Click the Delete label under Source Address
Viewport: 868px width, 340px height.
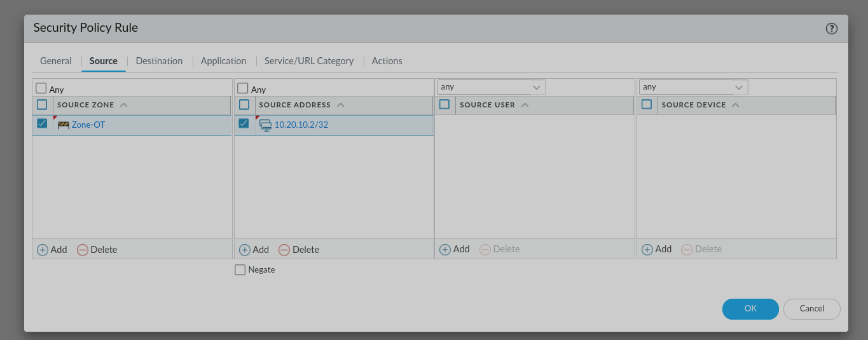(x=306, y=250)
